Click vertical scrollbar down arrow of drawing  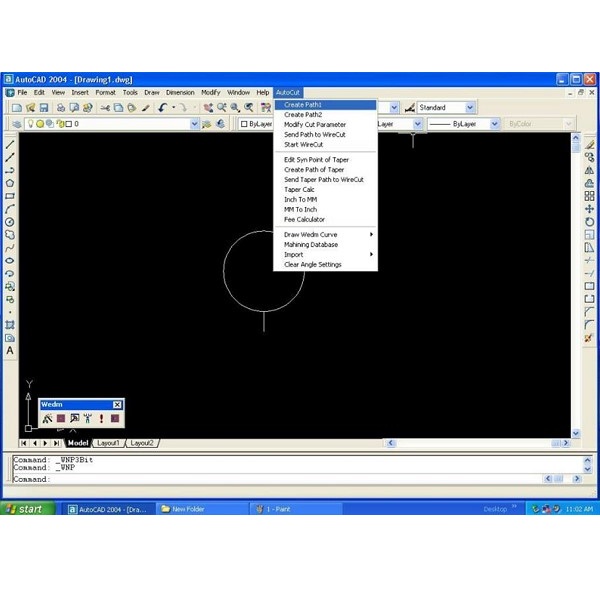[576, 433]
